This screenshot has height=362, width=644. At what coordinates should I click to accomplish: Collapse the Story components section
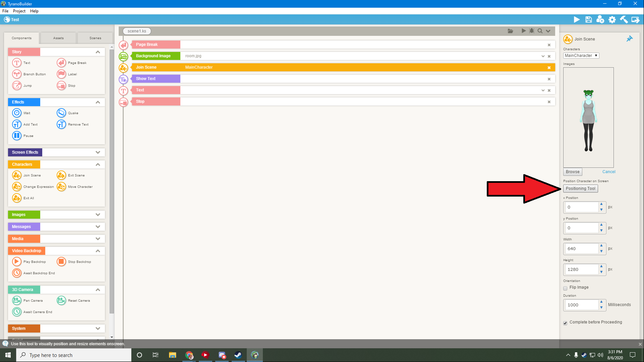[98, 52]
